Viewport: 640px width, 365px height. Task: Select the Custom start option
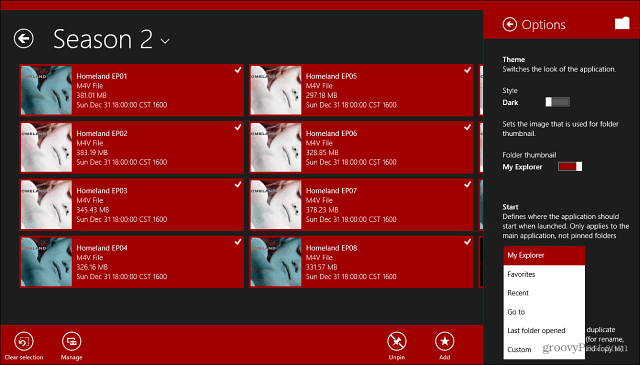click(544, 349)
